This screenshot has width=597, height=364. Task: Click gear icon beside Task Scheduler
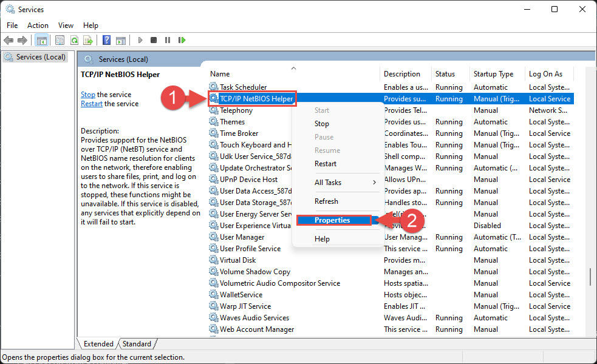pos(213,87)
